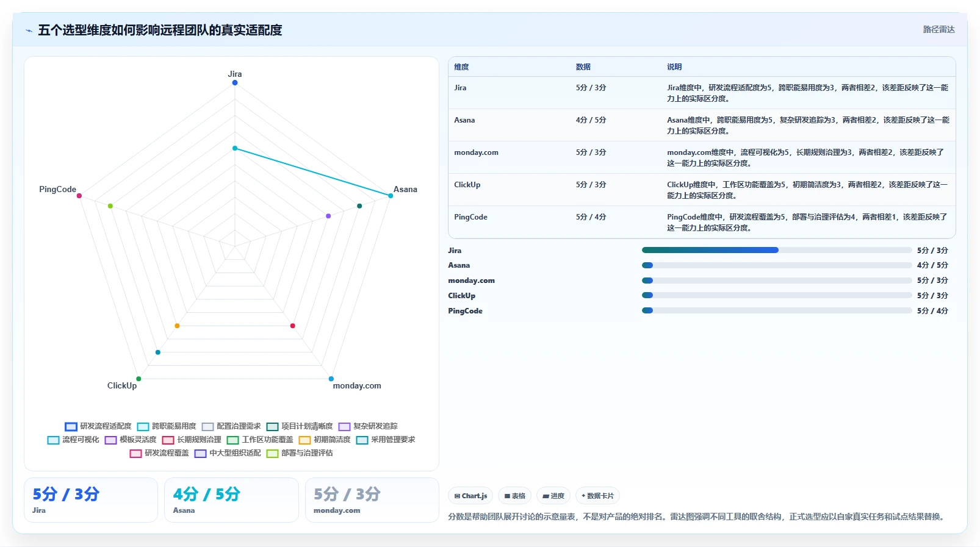The image size is (980, 547).
Task: Click the ClickUp table row name
Action: pos(467,185)
